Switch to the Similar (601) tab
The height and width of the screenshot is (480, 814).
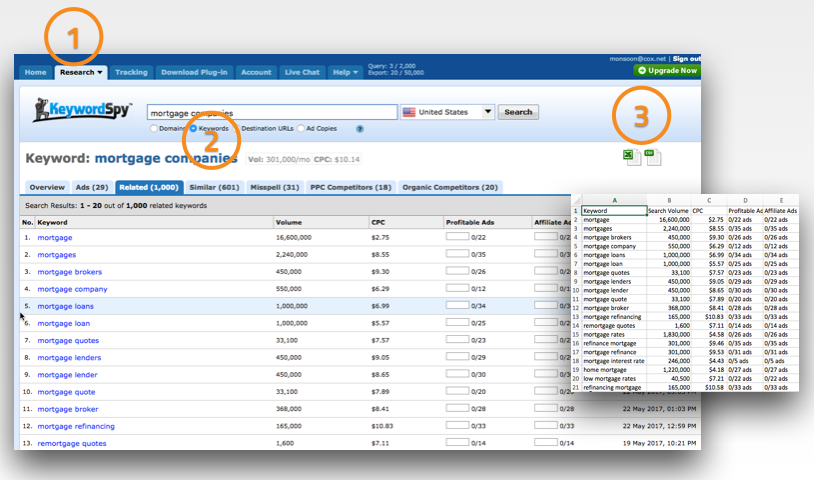[215, 187]
